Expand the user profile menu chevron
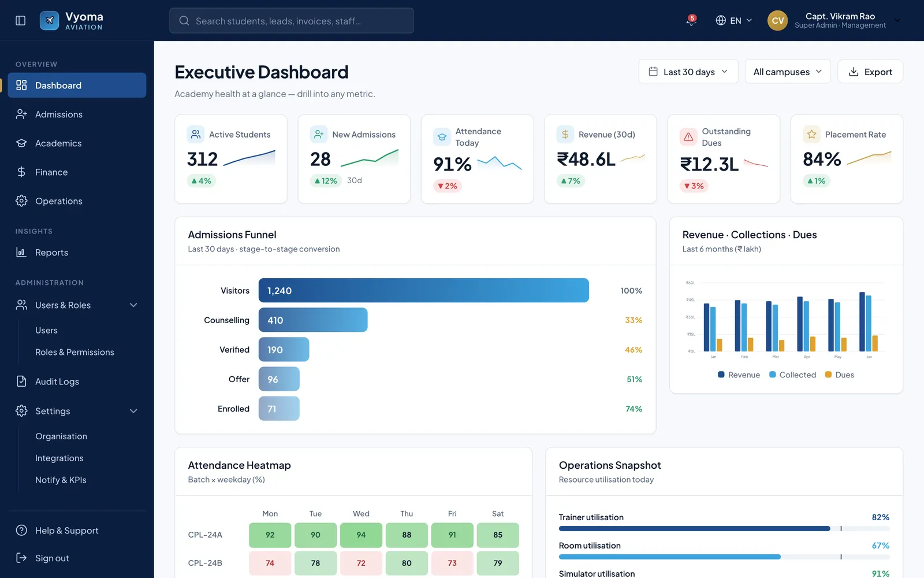 coord(897,20)
